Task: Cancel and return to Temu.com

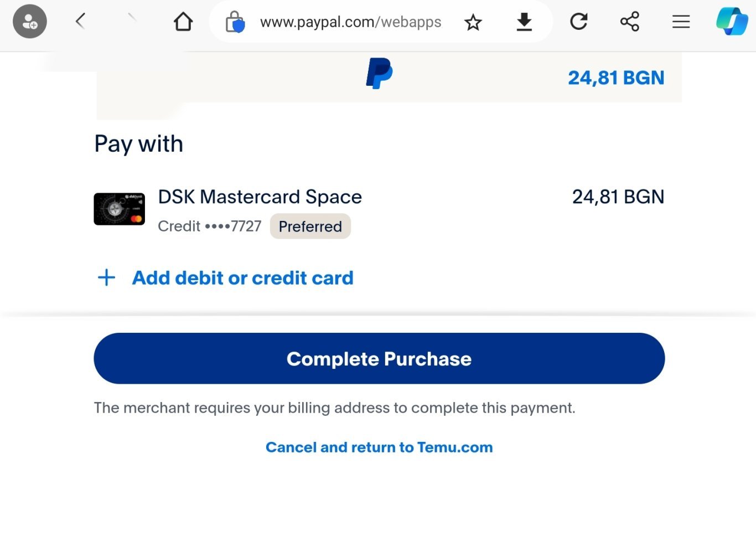Action: [x=379, y=447]
